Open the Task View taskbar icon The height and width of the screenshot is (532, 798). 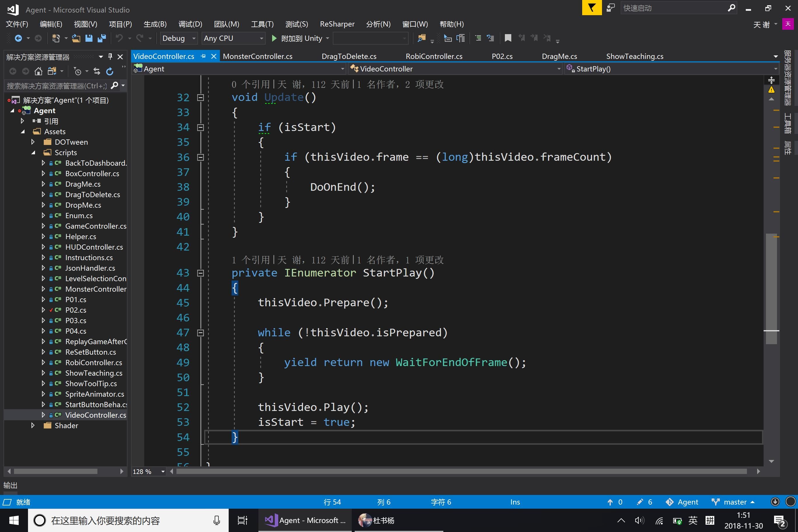[242, 520]
